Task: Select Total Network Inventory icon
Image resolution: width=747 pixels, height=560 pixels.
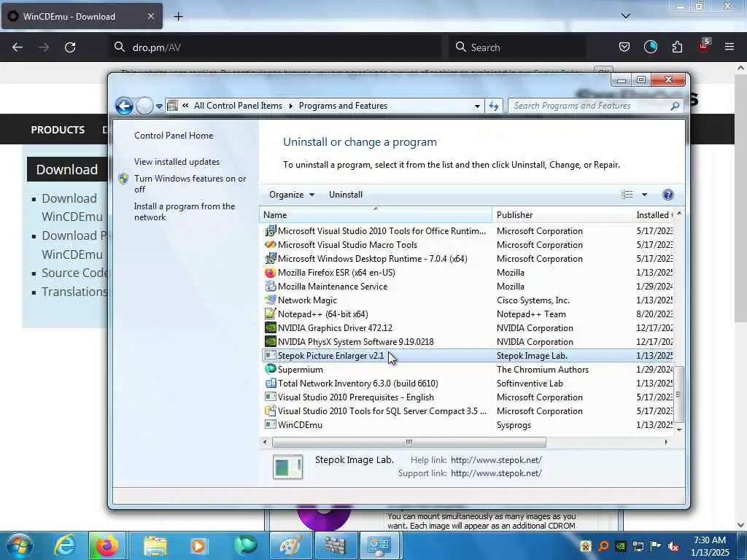Action: [x=270, y=384]
